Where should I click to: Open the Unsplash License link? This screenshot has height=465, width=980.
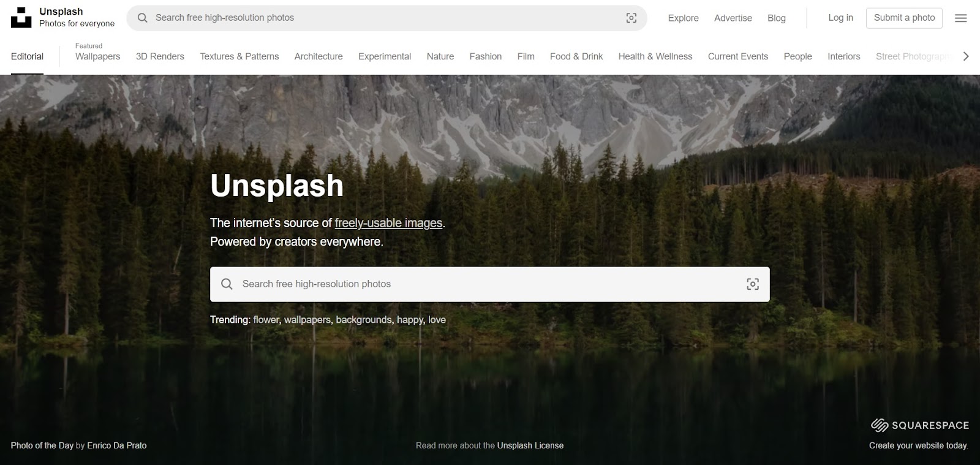coord(530,445)
